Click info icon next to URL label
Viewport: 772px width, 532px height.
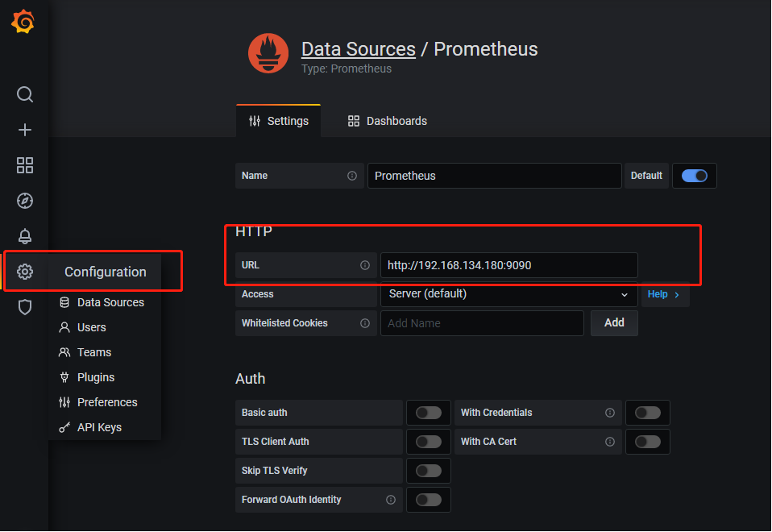(365, 265)
